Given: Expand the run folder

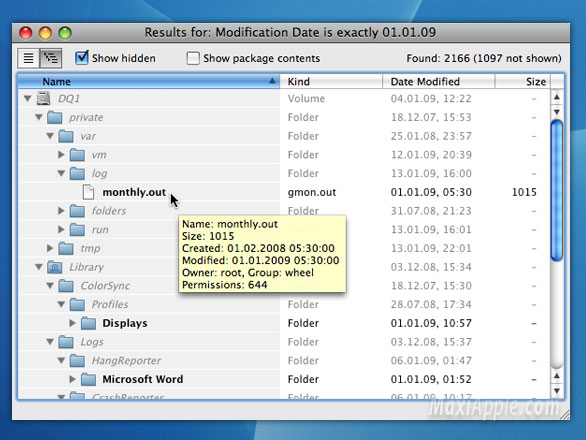Looking at the screenshot, I should (61, 229).
